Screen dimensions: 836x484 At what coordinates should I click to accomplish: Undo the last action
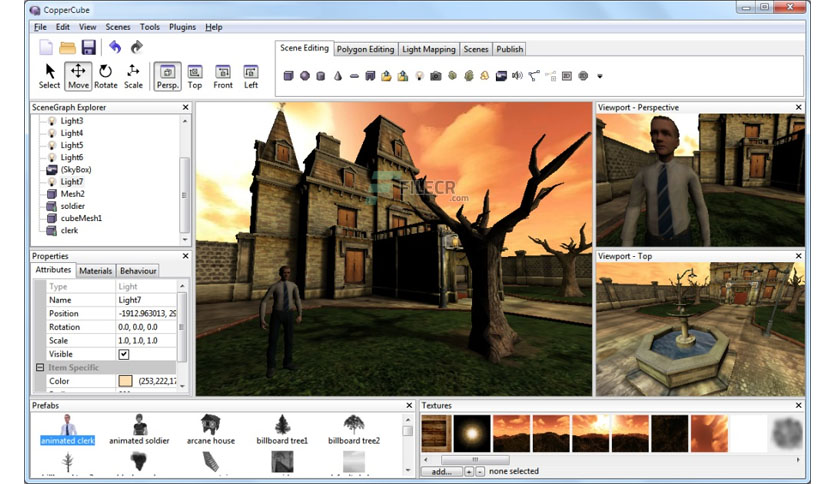click(x=115, y=47)
